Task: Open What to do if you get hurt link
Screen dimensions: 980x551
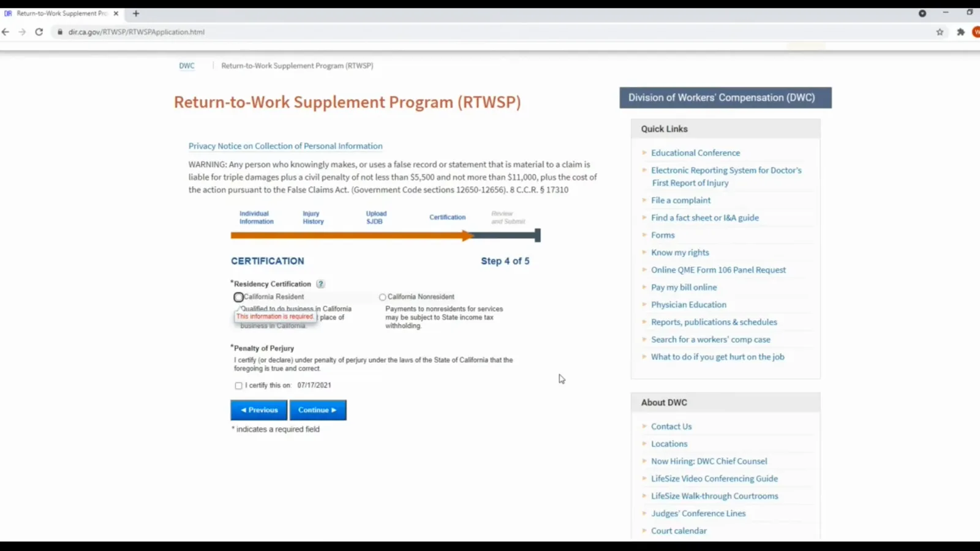Action: point(717,357)
